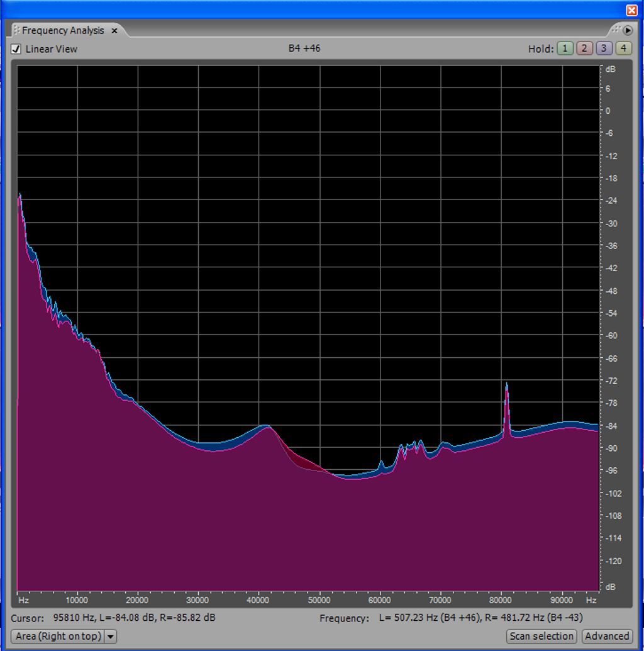Close the Frequency Analysis tab with its x

(114, 31)
